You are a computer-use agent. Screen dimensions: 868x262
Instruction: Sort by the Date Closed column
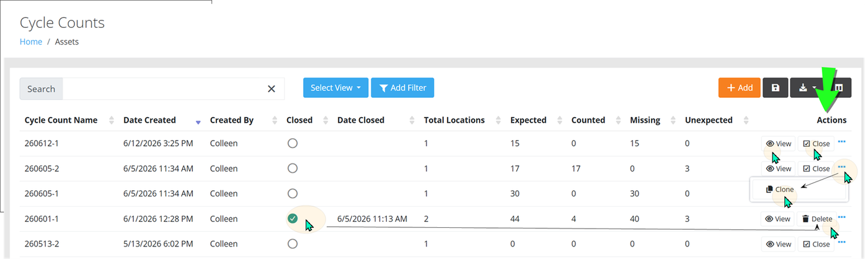point(413,120)
